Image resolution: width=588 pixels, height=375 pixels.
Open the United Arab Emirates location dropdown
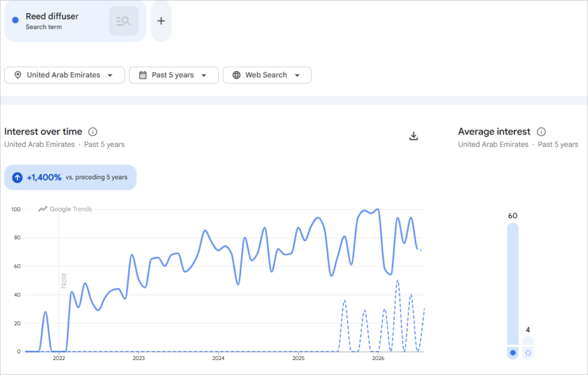tap(64, 75)
